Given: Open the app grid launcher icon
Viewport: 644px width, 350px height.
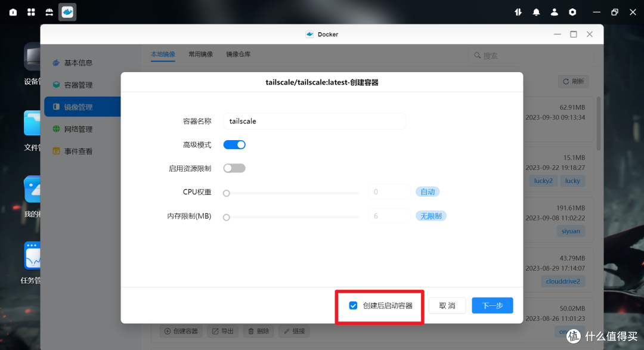Looking at the screenshot, I should 31,13.
